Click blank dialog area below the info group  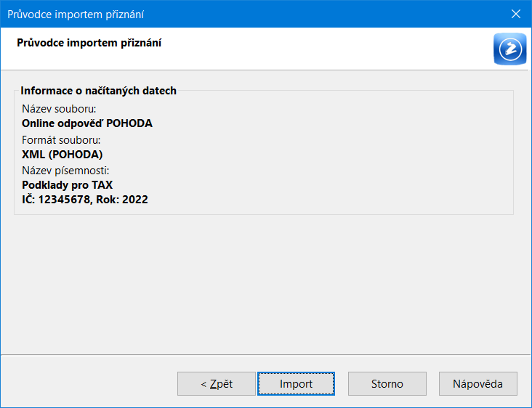[265, 285]
